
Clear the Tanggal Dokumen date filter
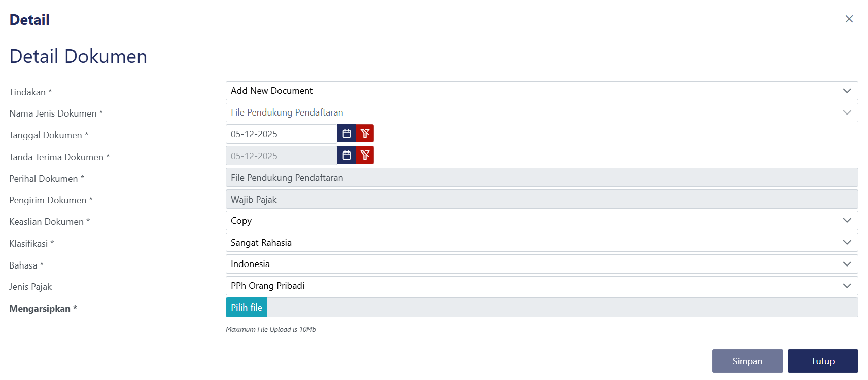(x=365, y=134)
